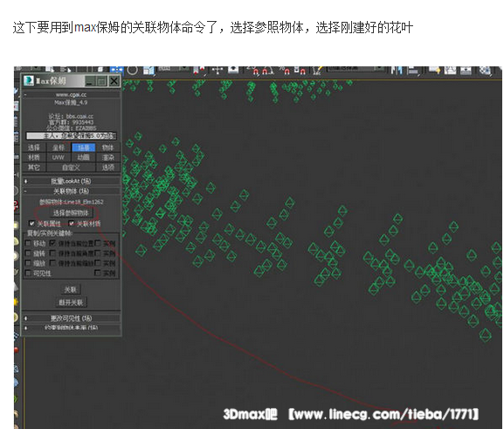Open the Curve Editor icon
This screenshot has height=429, width=504.
[451, 71]
